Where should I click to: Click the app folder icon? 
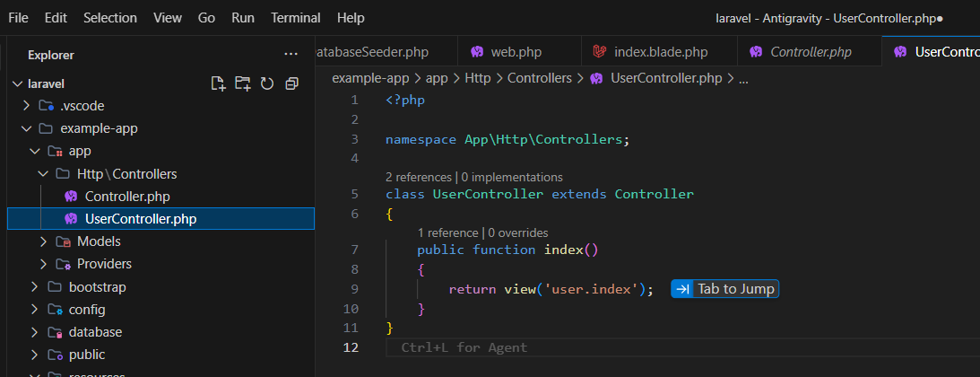[55, 151]
